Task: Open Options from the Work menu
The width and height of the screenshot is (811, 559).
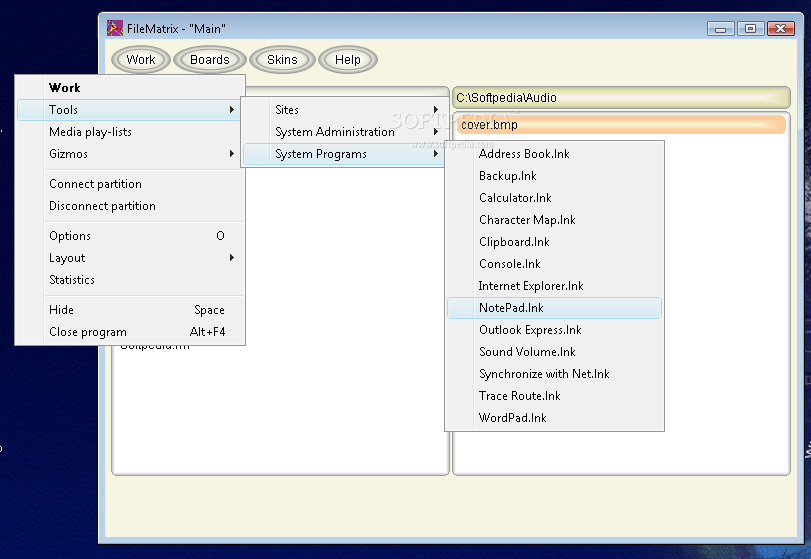Action: (x=130, y=236)
